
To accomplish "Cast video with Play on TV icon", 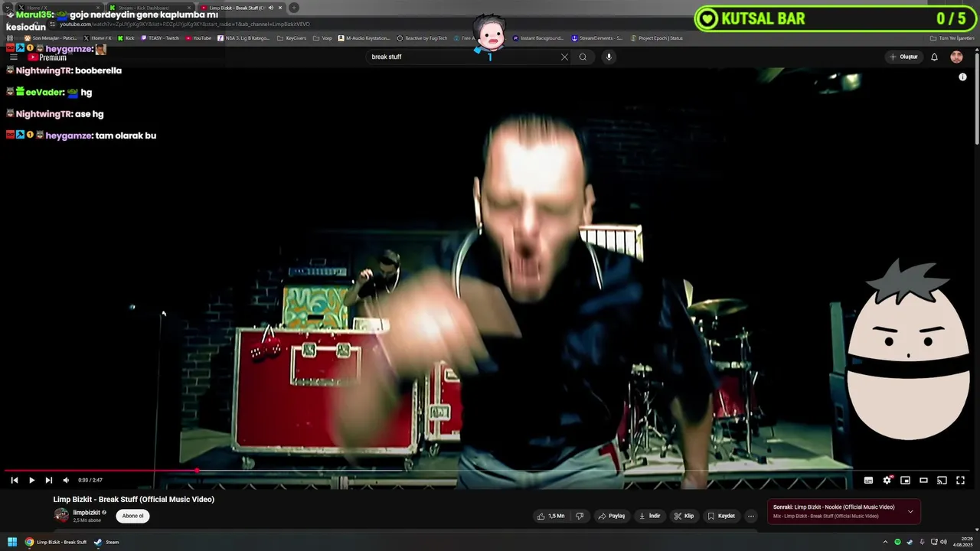I will point(942,480).
